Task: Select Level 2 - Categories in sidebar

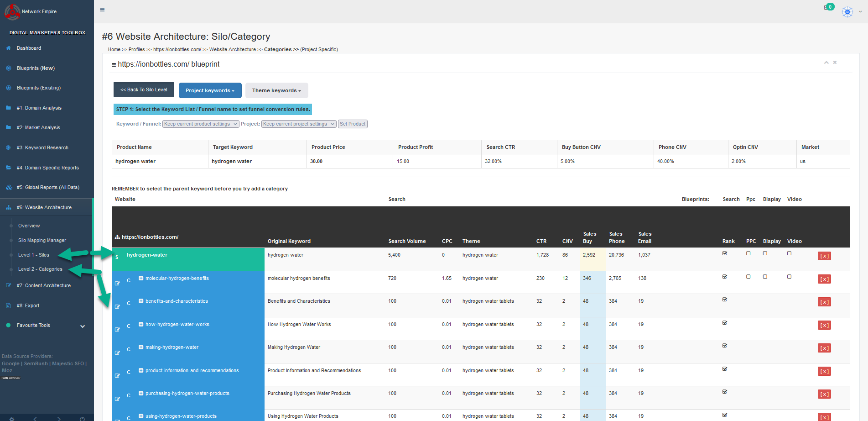Action: tap(40, 269)
